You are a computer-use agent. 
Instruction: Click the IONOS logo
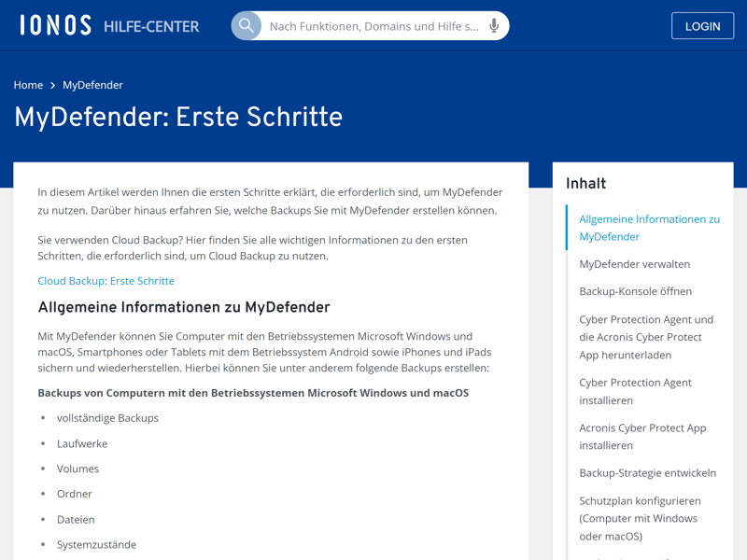[x=55, y=25]
